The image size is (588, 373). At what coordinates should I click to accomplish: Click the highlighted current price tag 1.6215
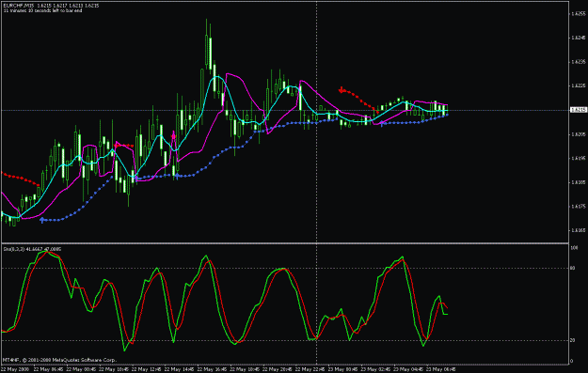[x=579, y=110]
